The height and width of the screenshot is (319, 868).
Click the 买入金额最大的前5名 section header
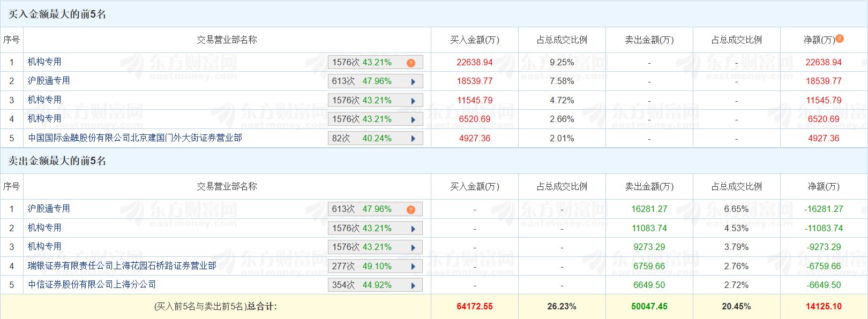click(57, 14)
